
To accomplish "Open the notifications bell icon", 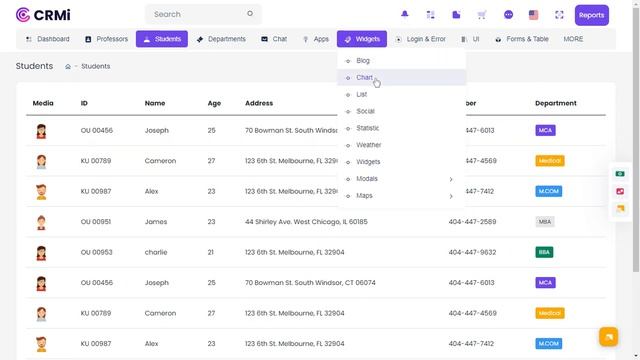I will (404, 14).
